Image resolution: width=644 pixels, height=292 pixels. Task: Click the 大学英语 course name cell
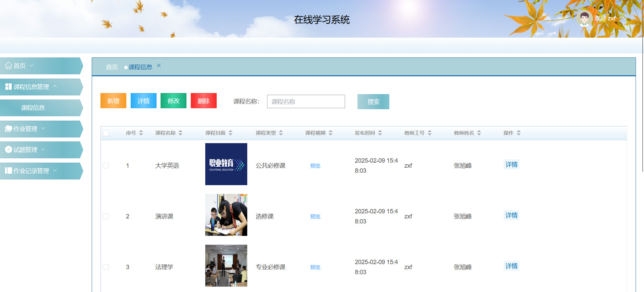[x=167, y=165]
